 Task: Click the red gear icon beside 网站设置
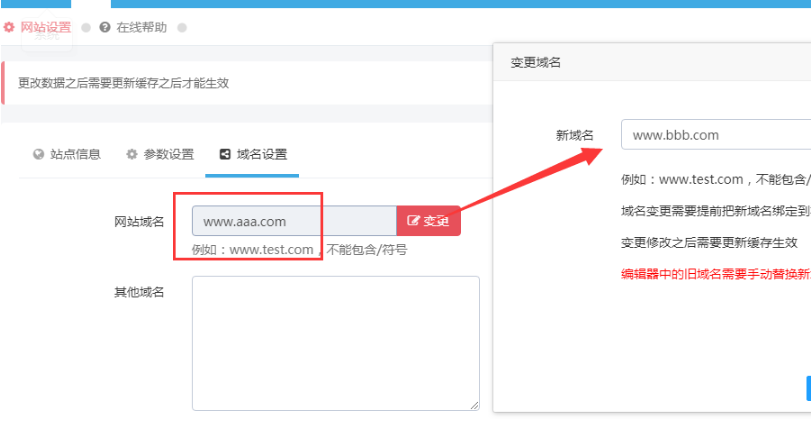click(x=9, y=27)
